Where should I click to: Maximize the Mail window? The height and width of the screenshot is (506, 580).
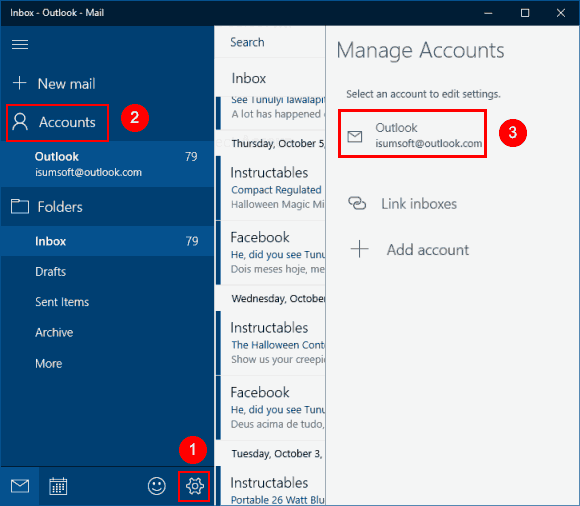pos(525,13)
